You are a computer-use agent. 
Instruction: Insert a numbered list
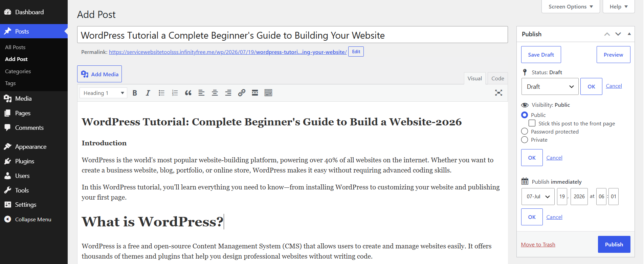pos(175,93)
